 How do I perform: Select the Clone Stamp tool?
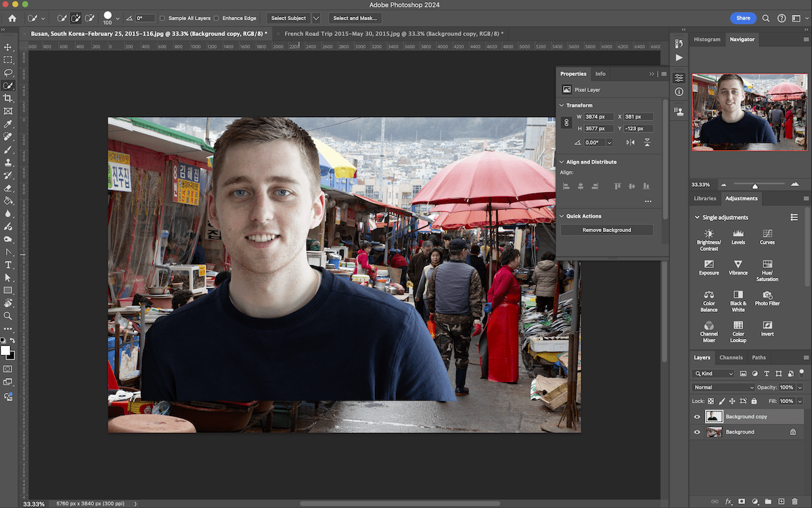(8, 160)
